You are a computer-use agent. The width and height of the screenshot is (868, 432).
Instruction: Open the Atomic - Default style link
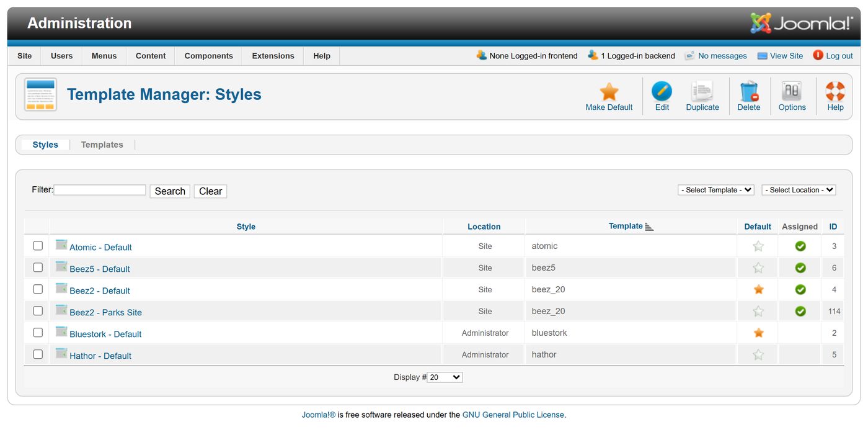click(100, 247)
